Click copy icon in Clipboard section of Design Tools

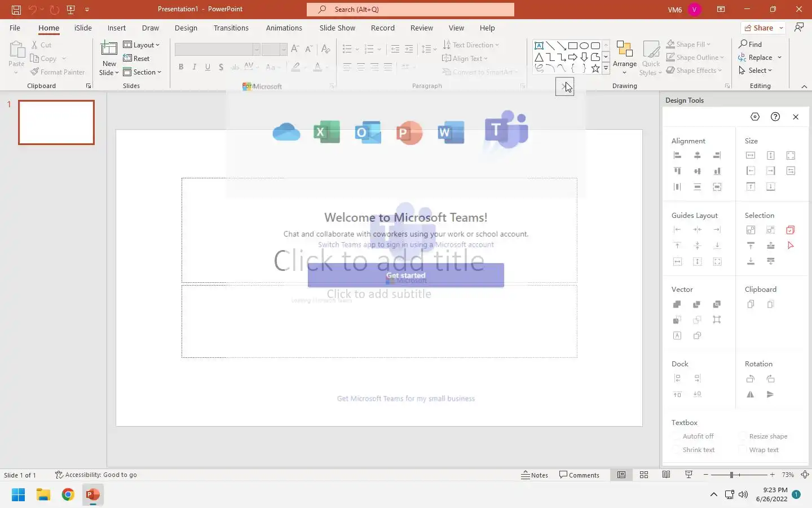751,304
